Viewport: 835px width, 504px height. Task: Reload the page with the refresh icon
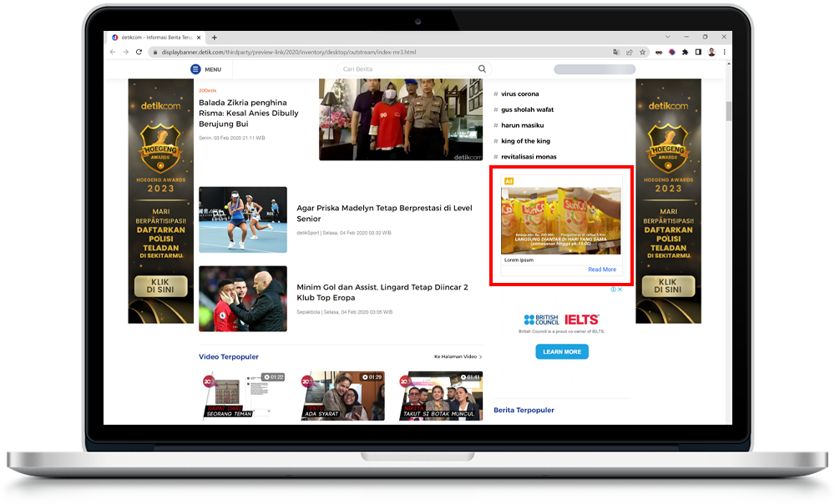pyautogui.click(x=139, y=52)
